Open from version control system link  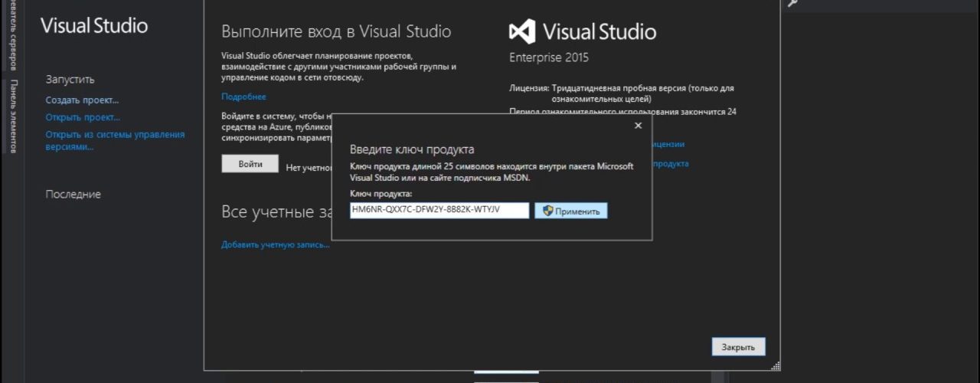click(x=115, y=140)
